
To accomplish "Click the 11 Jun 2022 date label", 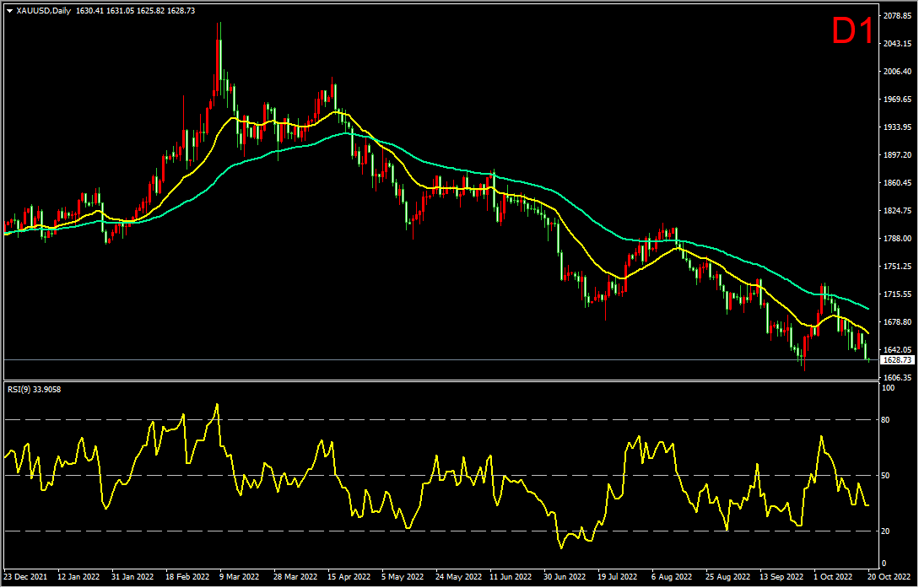I will 512,577.
